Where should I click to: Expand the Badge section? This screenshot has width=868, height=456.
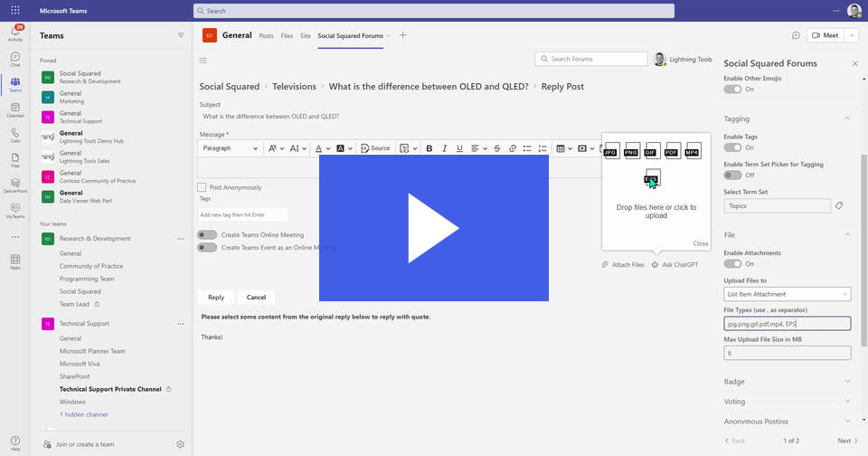(847, 381)
